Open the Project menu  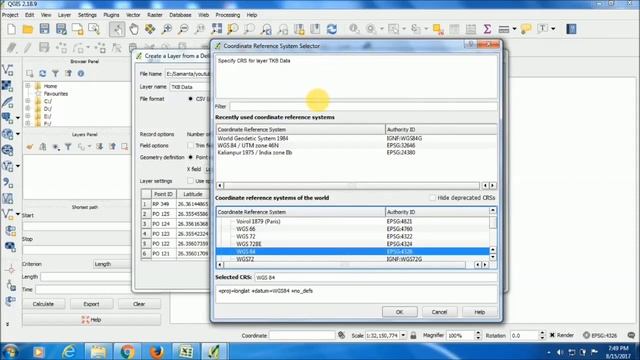tap(10, 15)
